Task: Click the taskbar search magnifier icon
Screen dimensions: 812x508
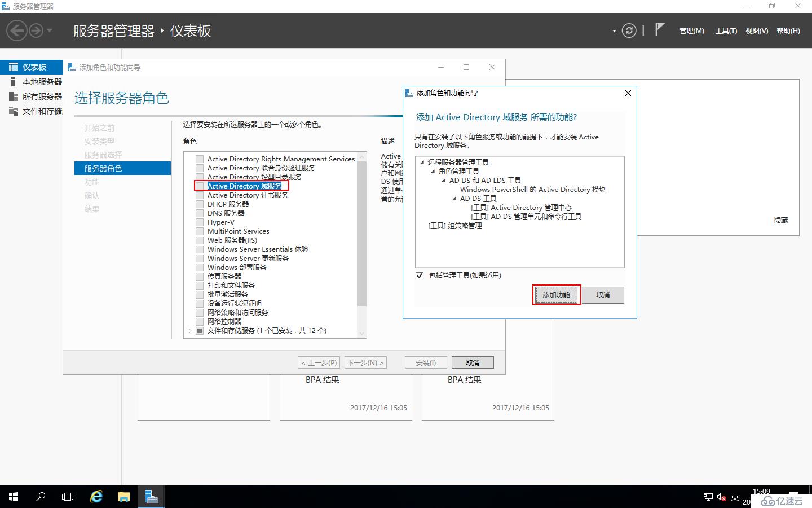Action: pos(41,497)
